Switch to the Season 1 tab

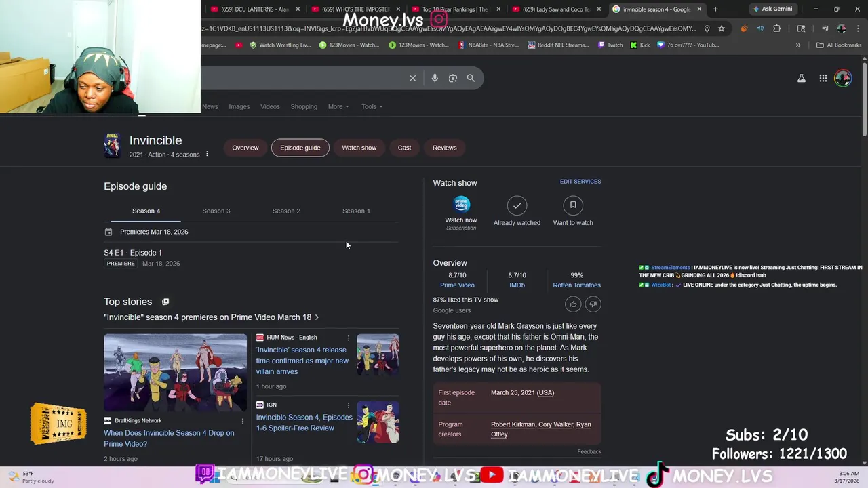point(356,211)
